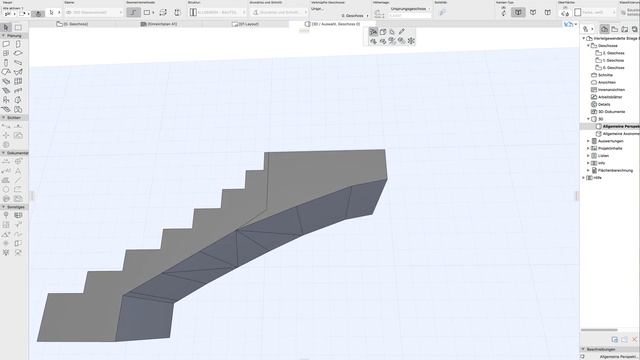This screenshot has width=640, height=360.
Task: Click the elevation input field under Höhenlage
Action: coord(410,15)
